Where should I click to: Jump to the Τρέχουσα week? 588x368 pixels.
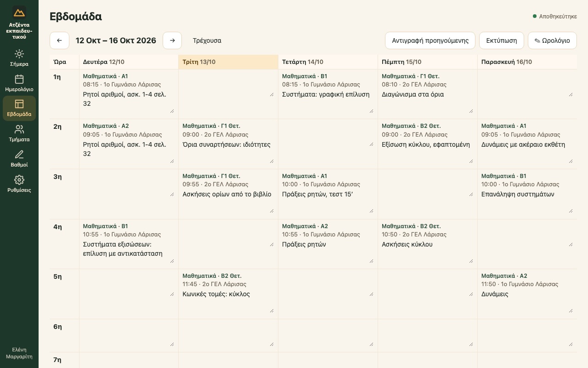207,40
